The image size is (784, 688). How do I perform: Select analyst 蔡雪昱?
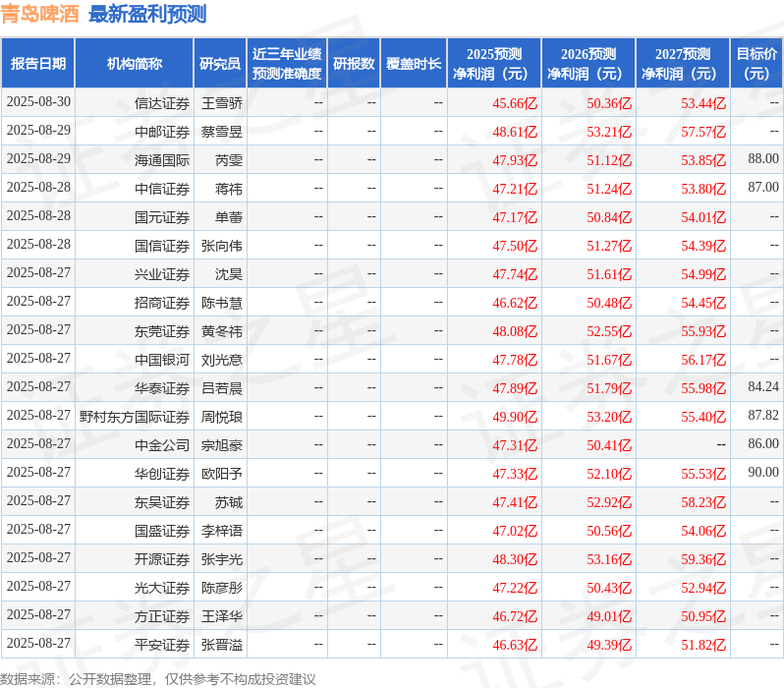click(222, 132)
